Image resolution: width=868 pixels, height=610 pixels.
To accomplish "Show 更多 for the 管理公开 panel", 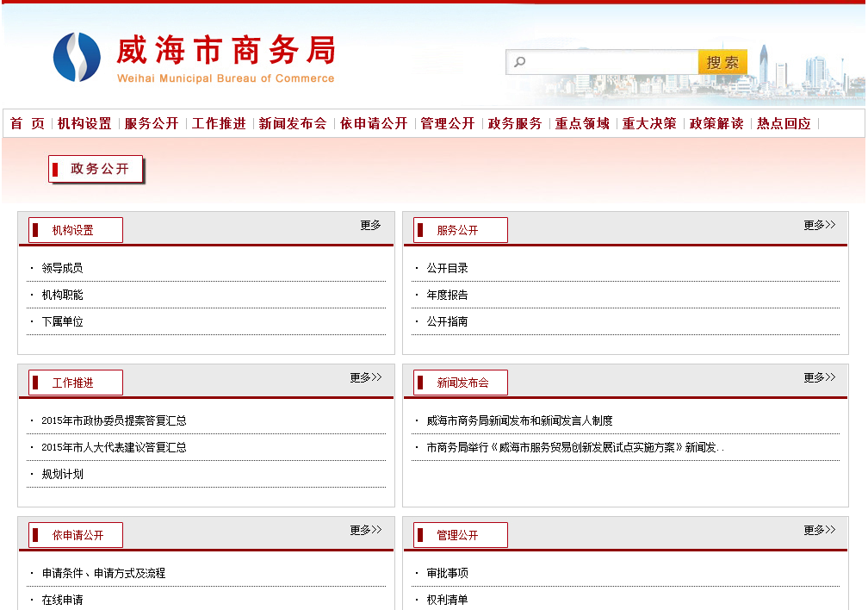I will [x=819, y=530].
